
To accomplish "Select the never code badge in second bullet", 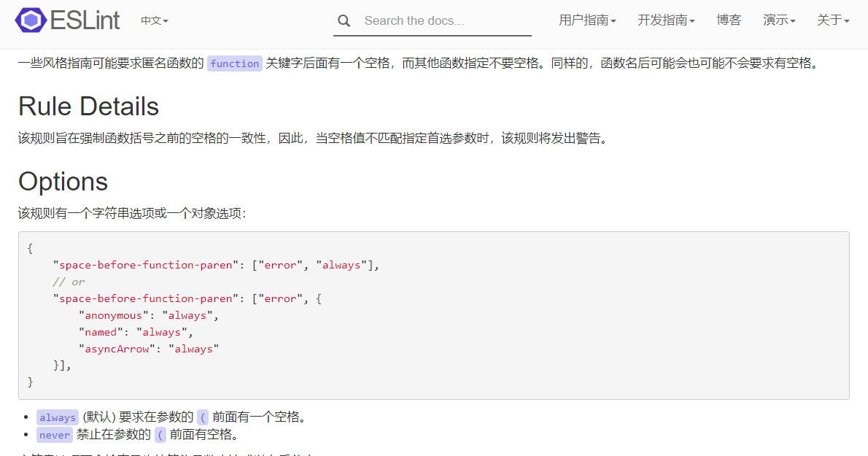I will (54, 434).
